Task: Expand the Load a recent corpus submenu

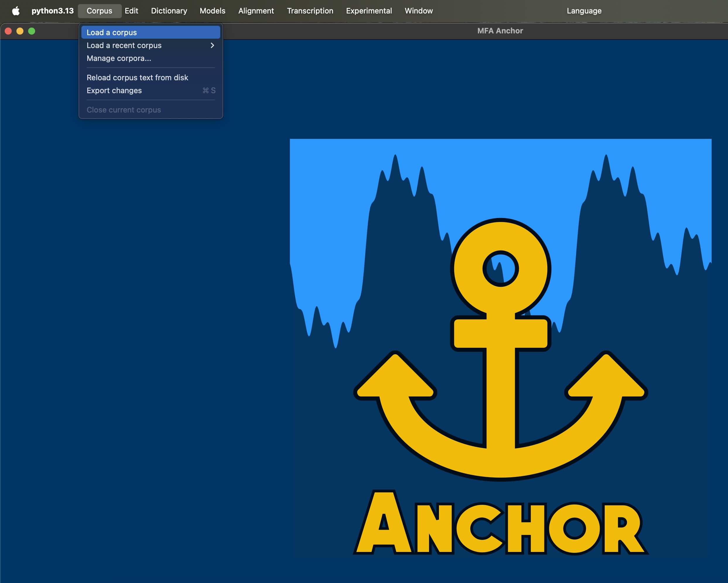Action: [151, 45]
